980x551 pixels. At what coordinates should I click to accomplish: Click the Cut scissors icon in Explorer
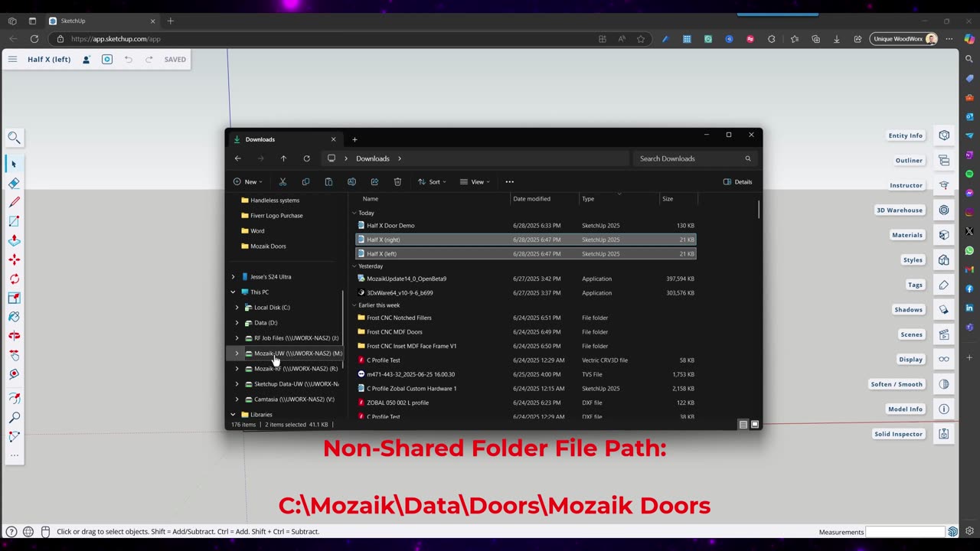click(283, 181)
